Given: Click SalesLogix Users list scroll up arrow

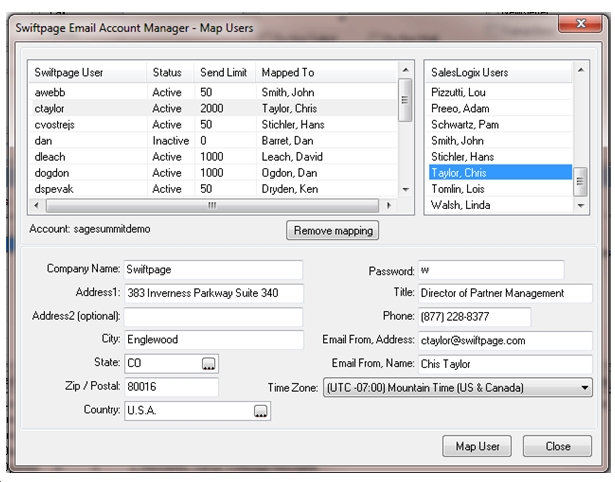Looking at the screenshot, I should [580, 70].
